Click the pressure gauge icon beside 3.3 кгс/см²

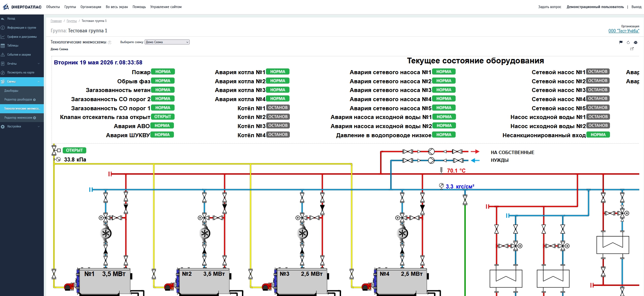point(441,186)
